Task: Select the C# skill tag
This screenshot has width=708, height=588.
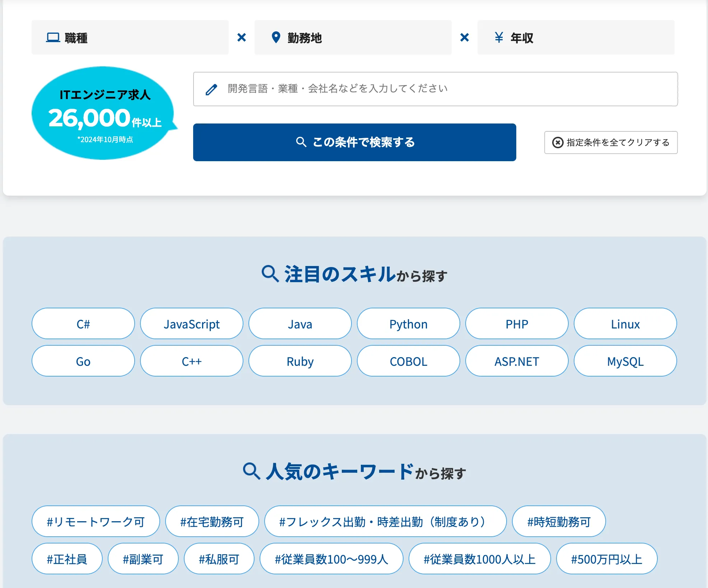Action: (x=83, y=324)
